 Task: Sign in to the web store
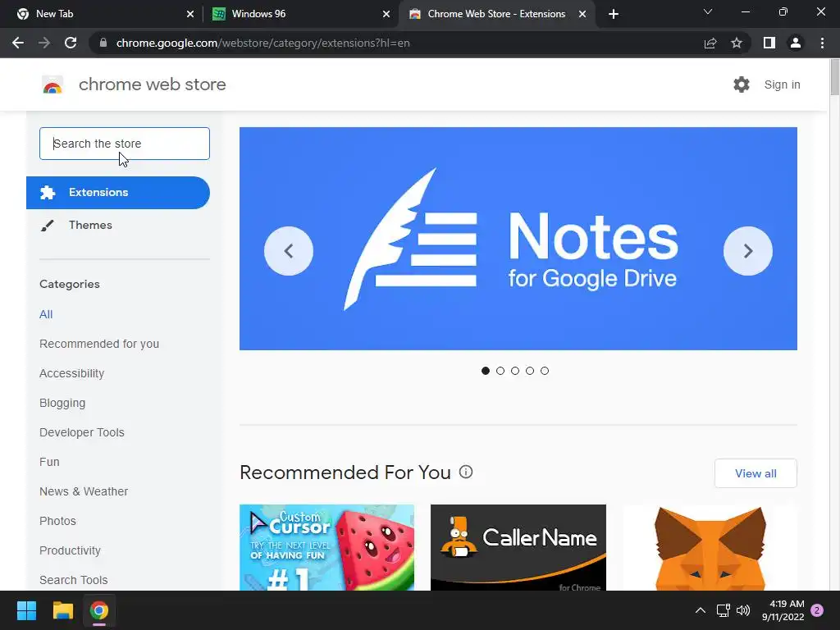click(x=782, y=84)
